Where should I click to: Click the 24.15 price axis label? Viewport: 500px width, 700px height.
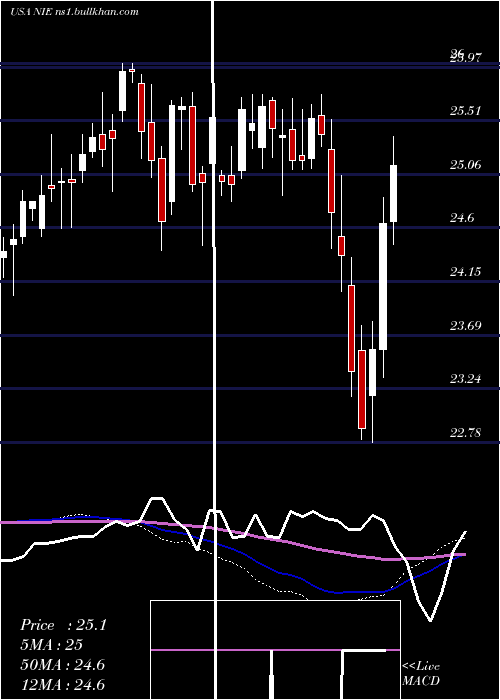click(x=466, y=272)
